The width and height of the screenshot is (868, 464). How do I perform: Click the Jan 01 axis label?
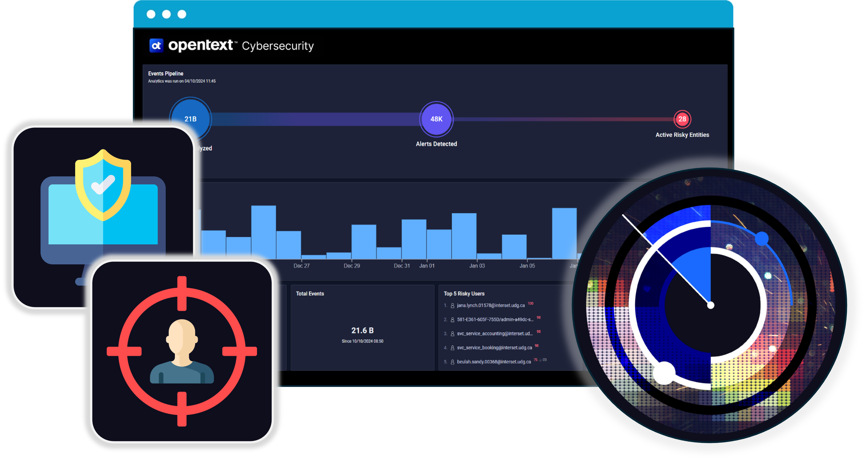[427, 266]
